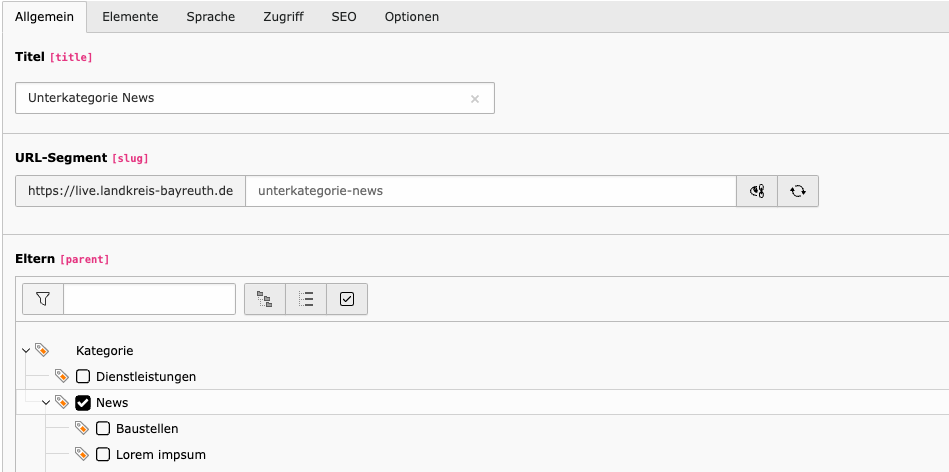Collapse the News tree branch
The width and height of the screenshot is (949, 472).
(46, 402)
